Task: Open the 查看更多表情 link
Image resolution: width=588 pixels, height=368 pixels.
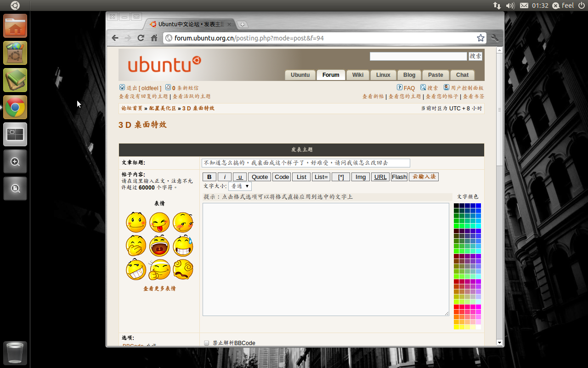Action: [159, 289]
